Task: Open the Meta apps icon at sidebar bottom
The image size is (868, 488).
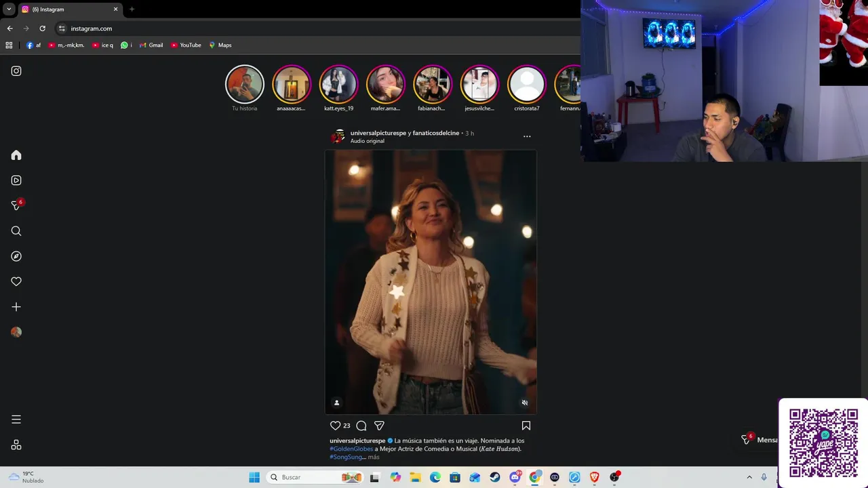Action: [x=16, y=445]
